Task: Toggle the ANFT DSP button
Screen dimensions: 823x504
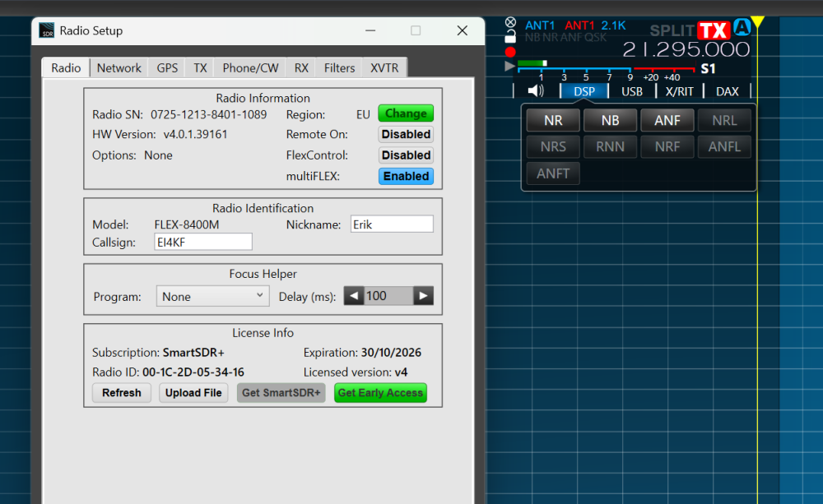Action: (x=553, y=173)
